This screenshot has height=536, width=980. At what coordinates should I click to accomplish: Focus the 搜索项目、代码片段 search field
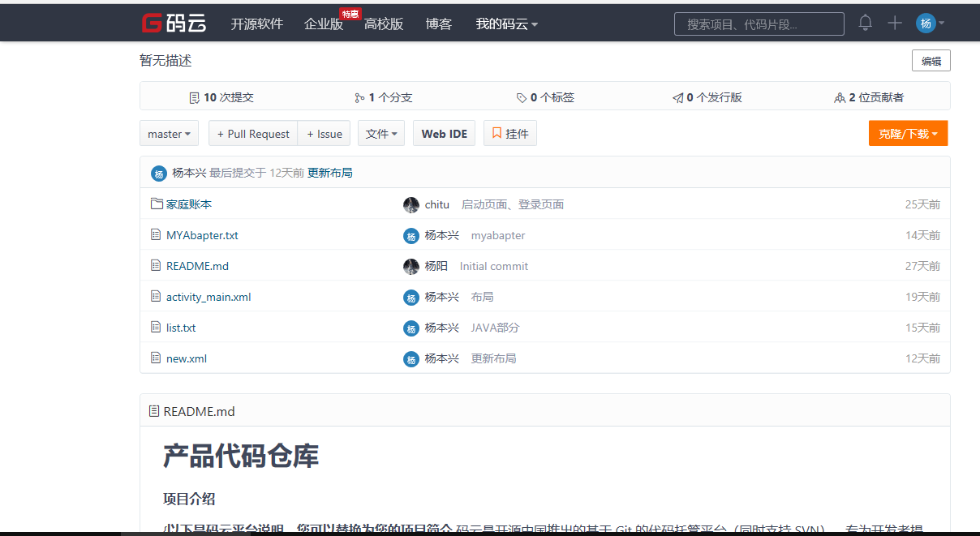pyautogui.click(x=759, y=24)
